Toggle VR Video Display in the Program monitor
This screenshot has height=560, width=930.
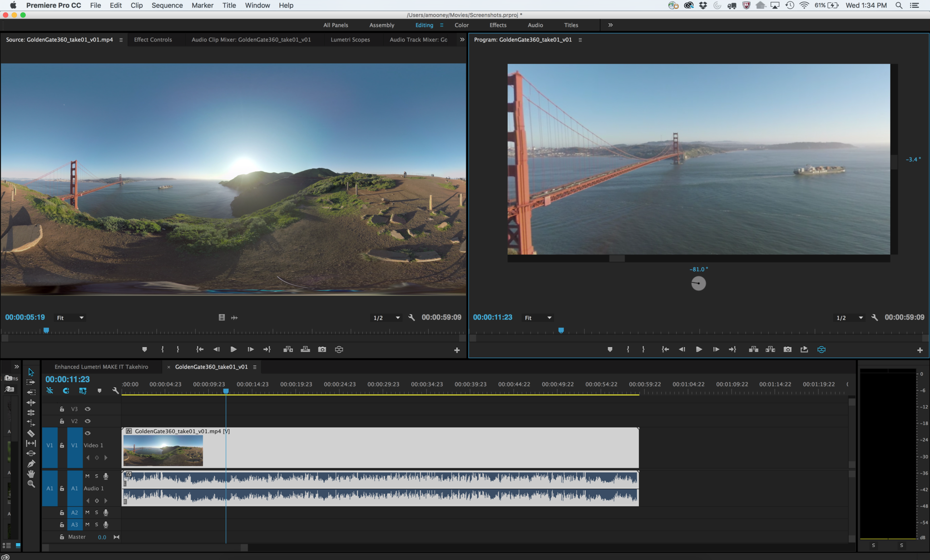pos(822,349)
